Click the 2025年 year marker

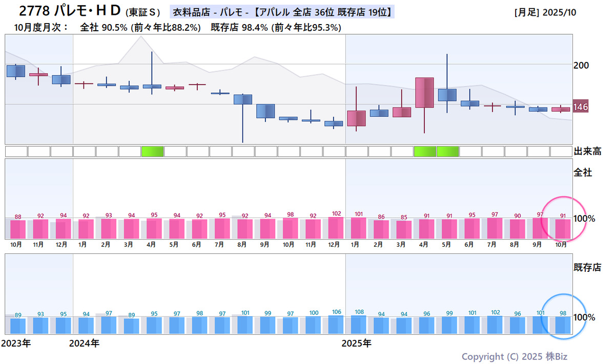click(356, 344)
